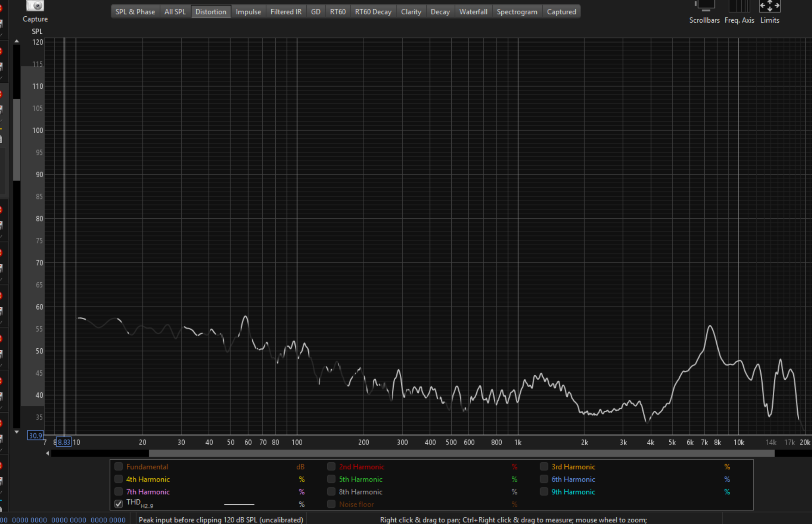Viewport: 812px width, 524px height.
Task: Switch to the GD tab
Action: click(x=316, y=12)
